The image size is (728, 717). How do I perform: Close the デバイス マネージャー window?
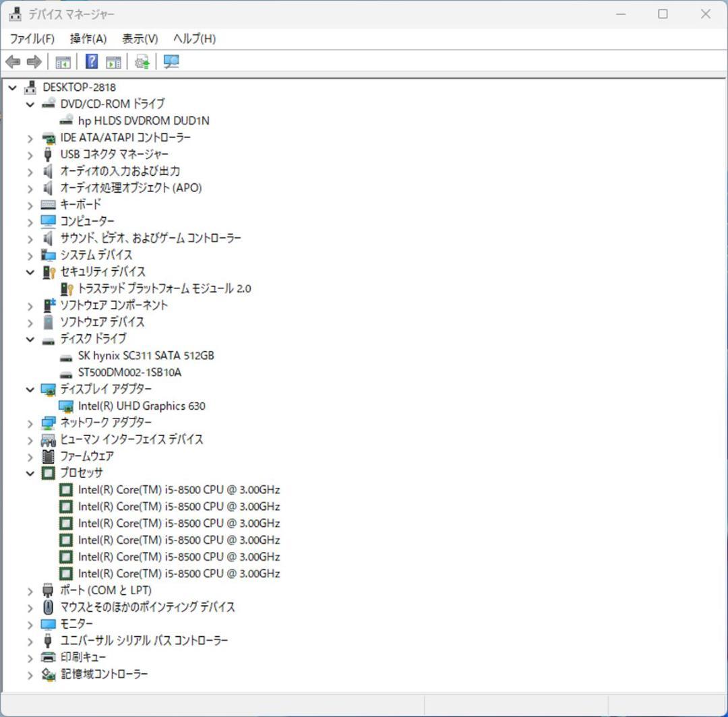point(705,14)
